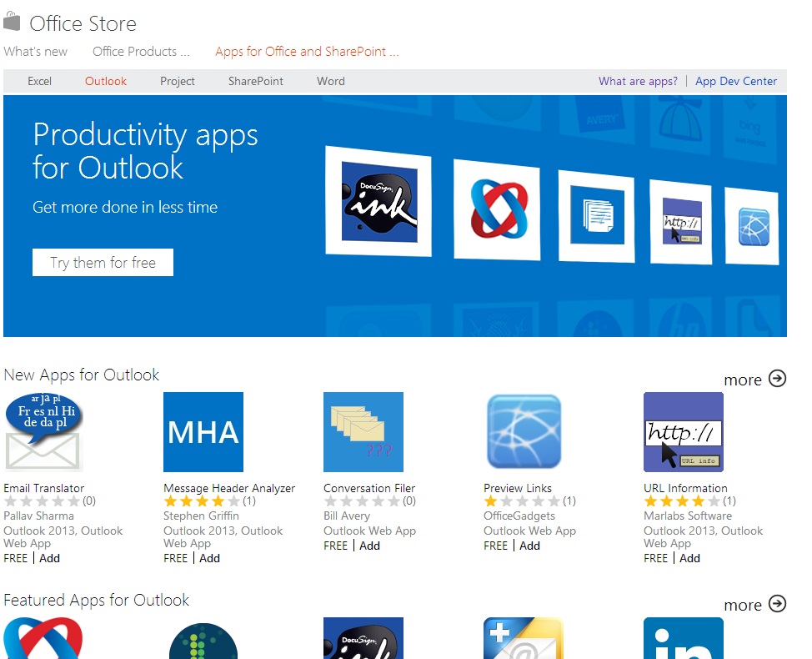Viewport: 812px width, 659px height.
Task: Click the DocuSign ink tile in banner
Action: (x=379, y=204)
